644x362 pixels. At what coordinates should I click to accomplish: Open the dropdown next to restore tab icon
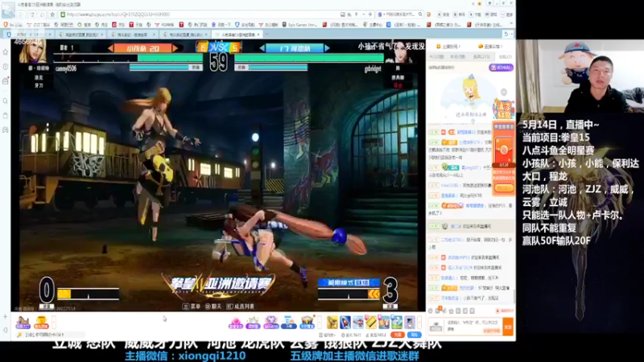point(511,35)
